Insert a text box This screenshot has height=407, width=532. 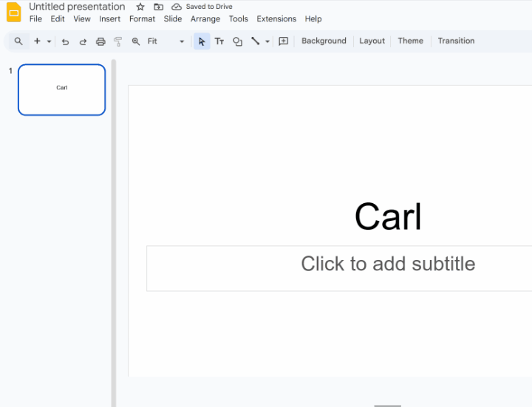pos(219,41)
